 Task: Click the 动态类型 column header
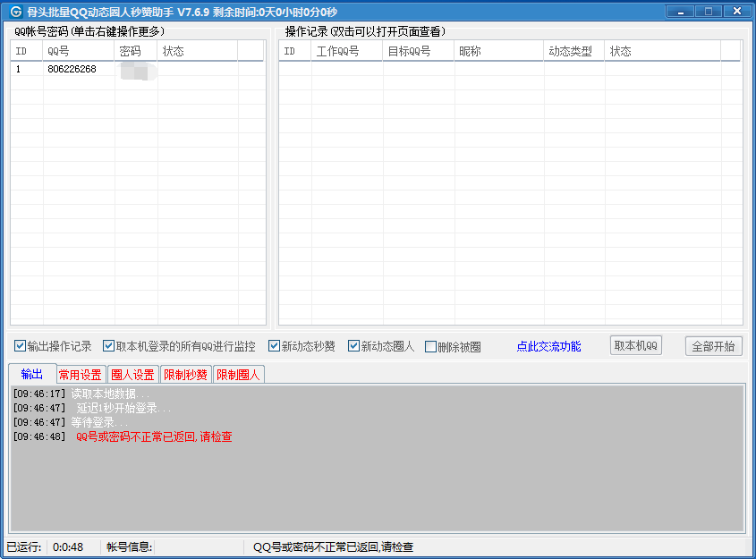(574, 51)
